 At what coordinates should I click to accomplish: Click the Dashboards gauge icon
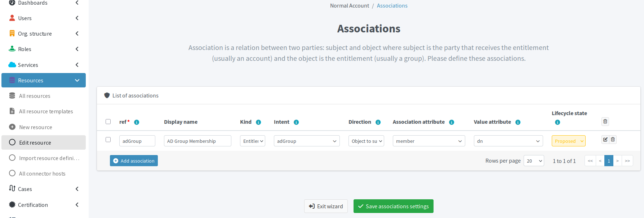(12, 3)
